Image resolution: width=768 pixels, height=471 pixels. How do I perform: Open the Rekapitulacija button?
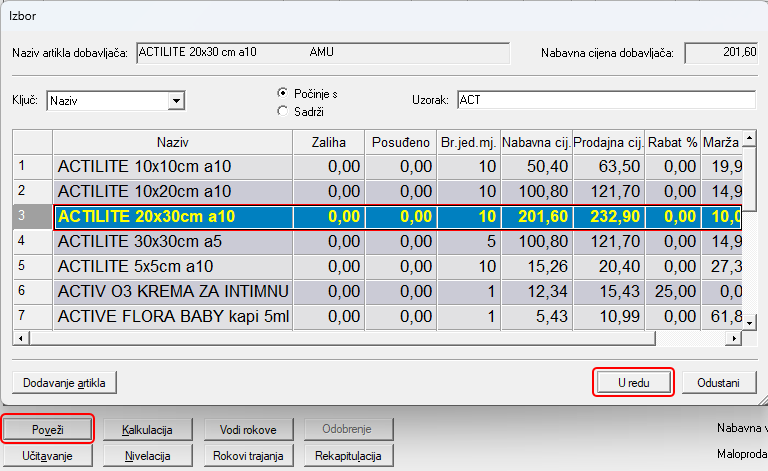point(348,456)
